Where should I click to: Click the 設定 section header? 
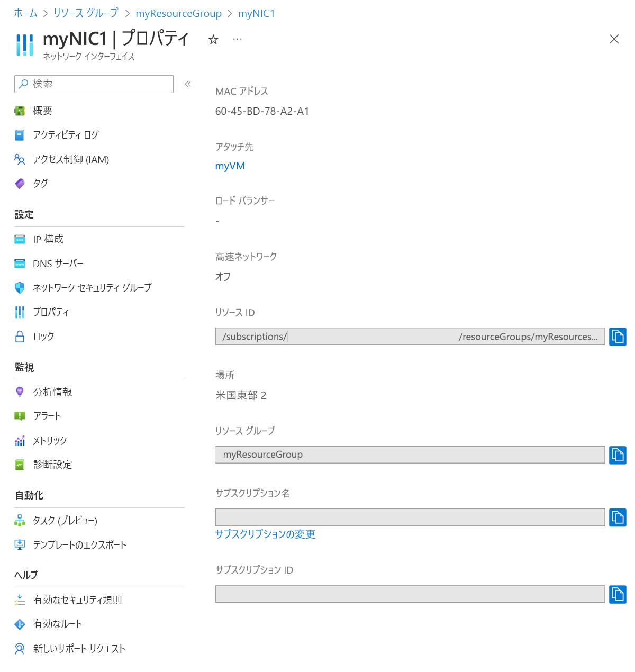pos(24,215)
